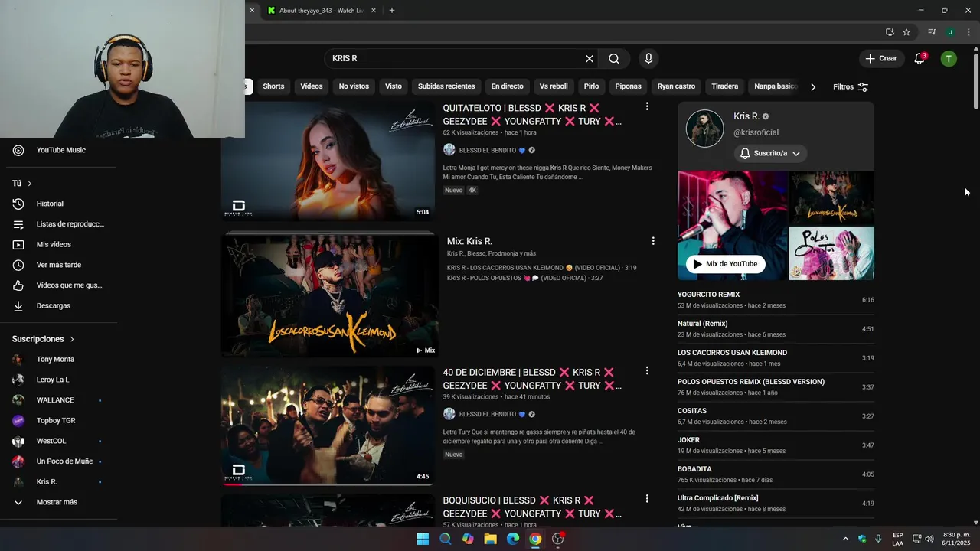
Task: Select the Shorts filter chip
Action: coord(273,86)
